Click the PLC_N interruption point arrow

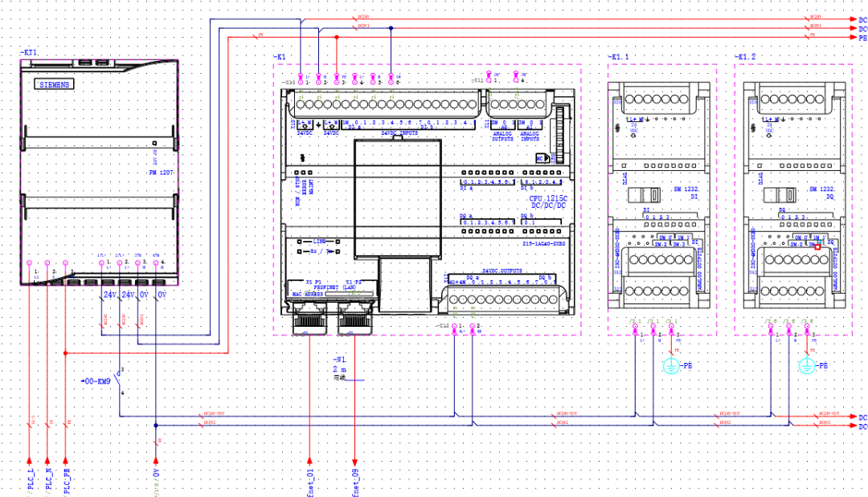point(47,461)
